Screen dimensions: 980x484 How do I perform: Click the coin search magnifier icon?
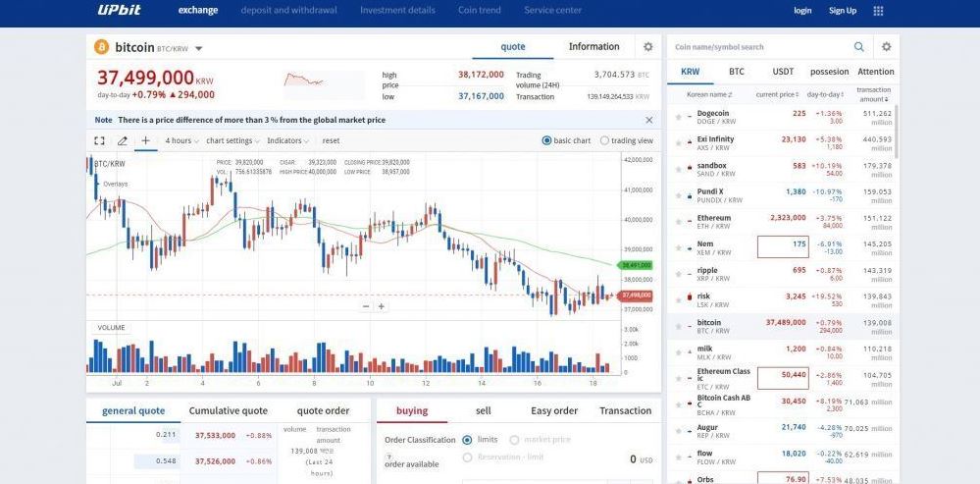[x=859, y=47]
